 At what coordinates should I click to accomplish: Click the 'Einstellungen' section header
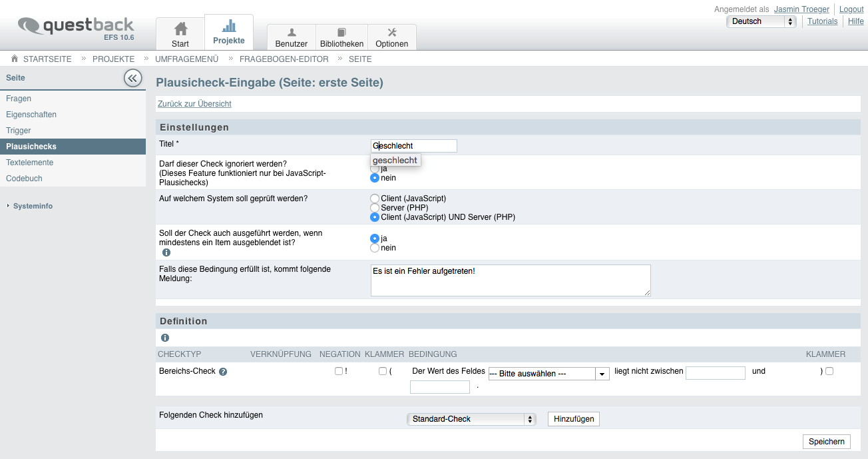point(194,127)
